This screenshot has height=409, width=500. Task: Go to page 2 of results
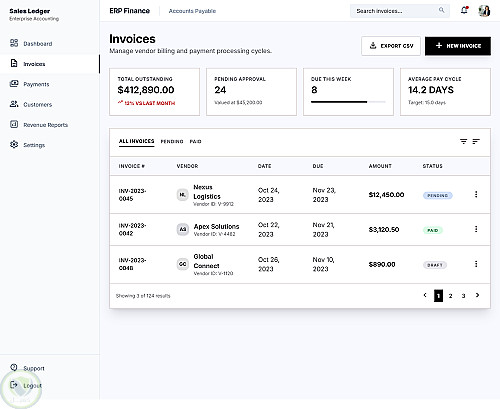(x=450, y=296)
